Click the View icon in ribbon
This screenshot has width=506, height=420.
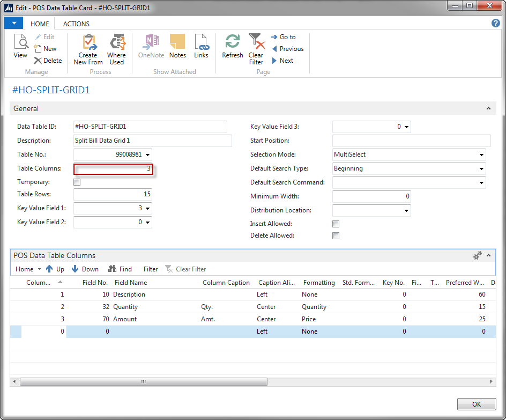click(x=20, y=42)
